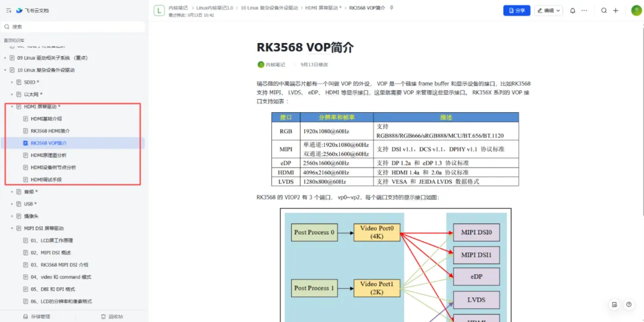The width and height of the screenshot is (644, 322).
Task: Click the document title RK3568 VOP简介
Action: pos(305,48)
